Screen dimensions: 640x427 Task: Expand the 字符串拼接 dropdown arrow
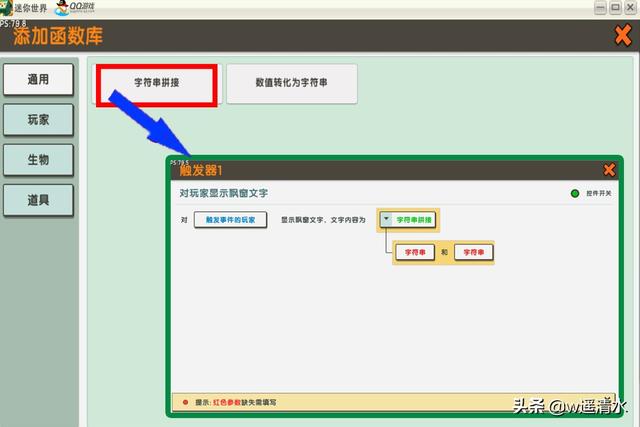pyautogui.click(x=386, y=219)
